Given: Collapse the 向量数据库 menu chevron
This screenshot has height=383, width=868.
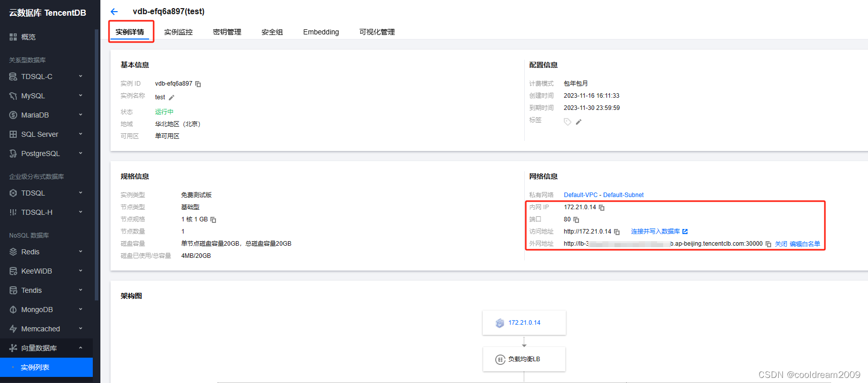Looking at the screenshot, I should [81, 348].
